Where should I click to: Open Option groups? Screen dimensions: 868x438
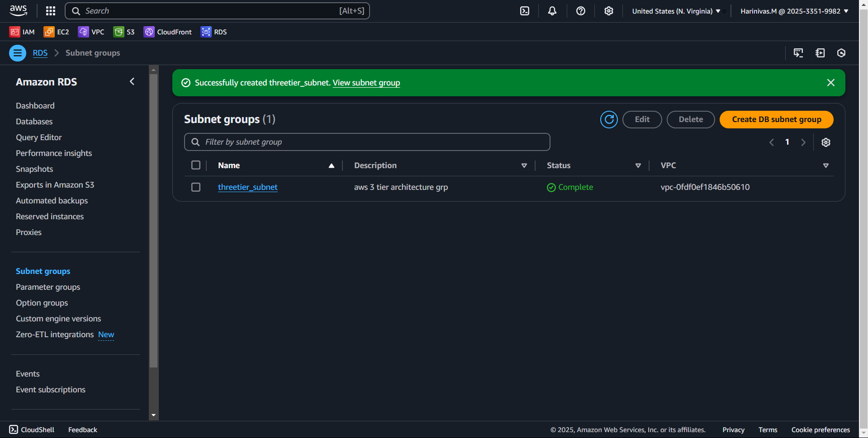coord(42,303)
